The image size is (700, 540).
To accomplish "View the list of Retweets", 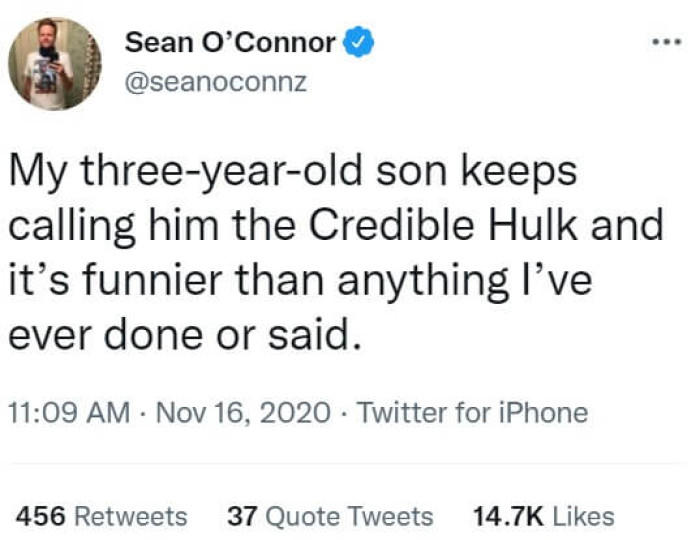I will point(131,516).
